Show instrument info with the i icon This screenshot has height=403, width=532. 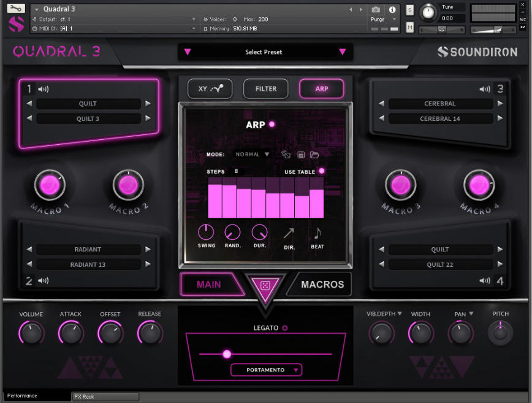[392, 9]
